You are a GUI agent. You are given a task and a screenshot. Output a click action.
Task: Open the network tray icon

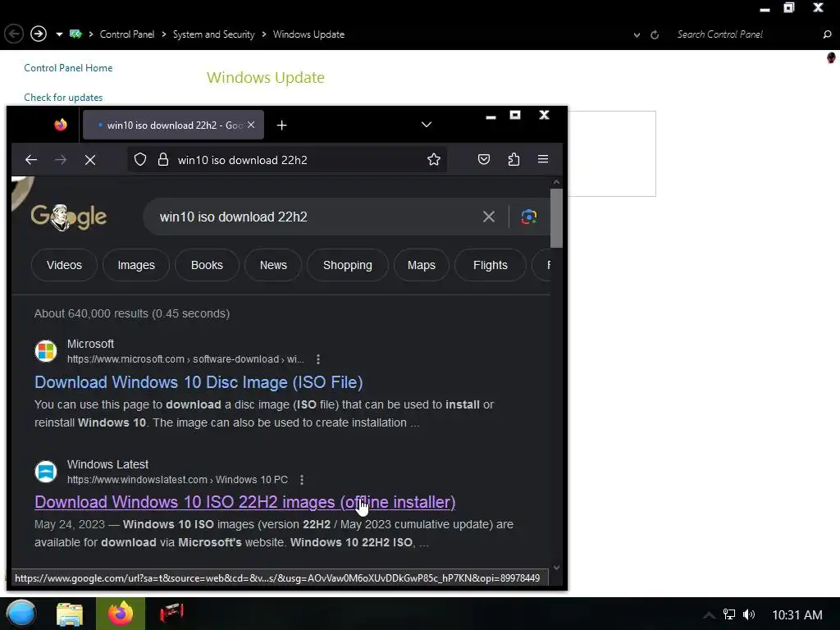click(x=729, y=614)
